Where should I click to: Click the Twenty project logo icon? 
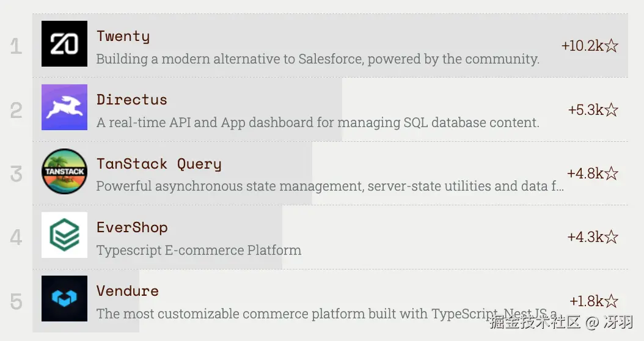65,43
